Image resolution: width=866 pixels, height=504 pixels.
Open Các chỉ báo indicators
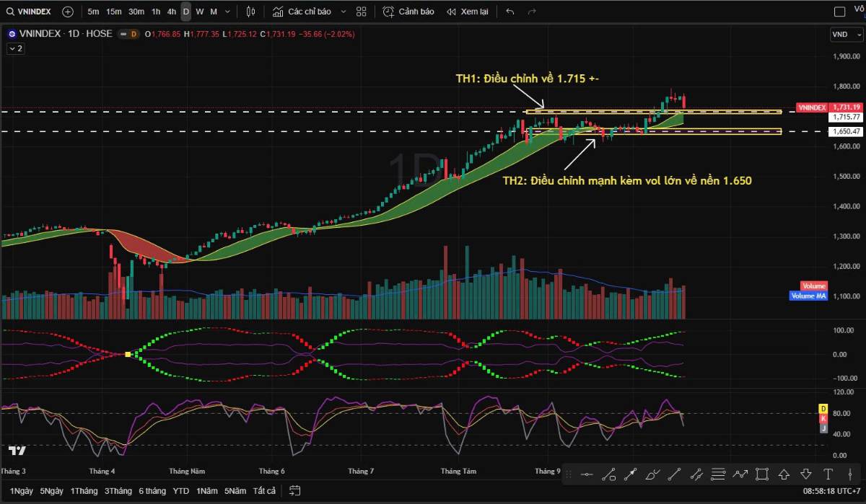click(x=302, y=12)
